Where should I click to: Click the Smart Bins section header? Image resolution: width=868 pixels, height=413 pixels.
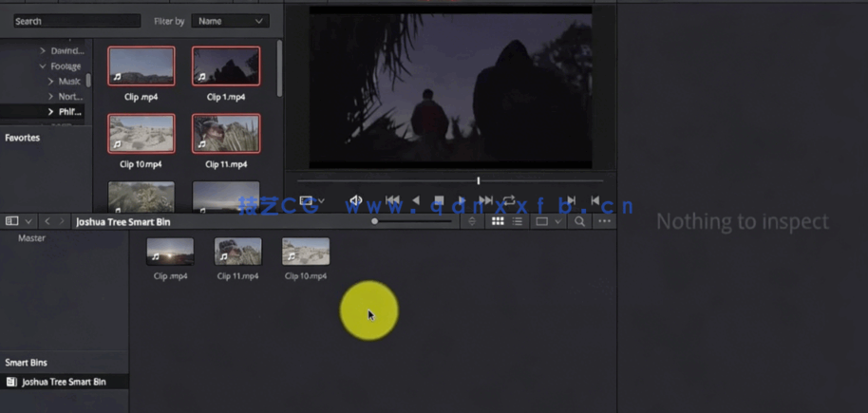tap(26, 363)
